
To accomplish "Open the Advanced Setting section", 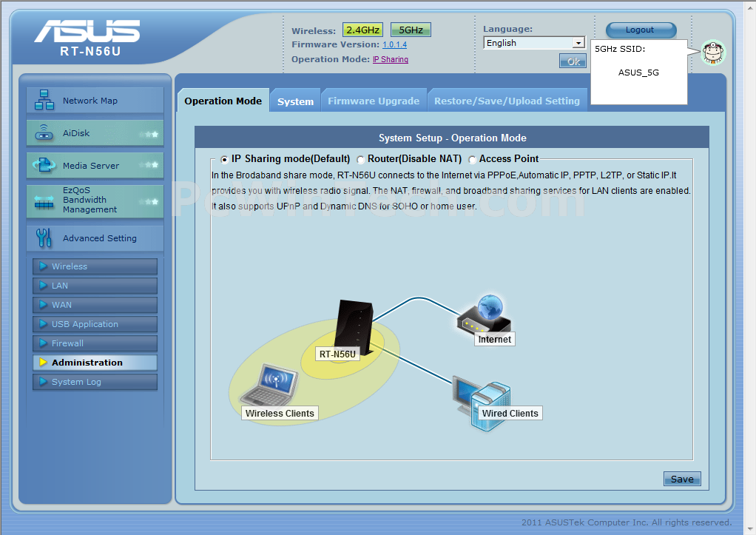I will (95, 238).
